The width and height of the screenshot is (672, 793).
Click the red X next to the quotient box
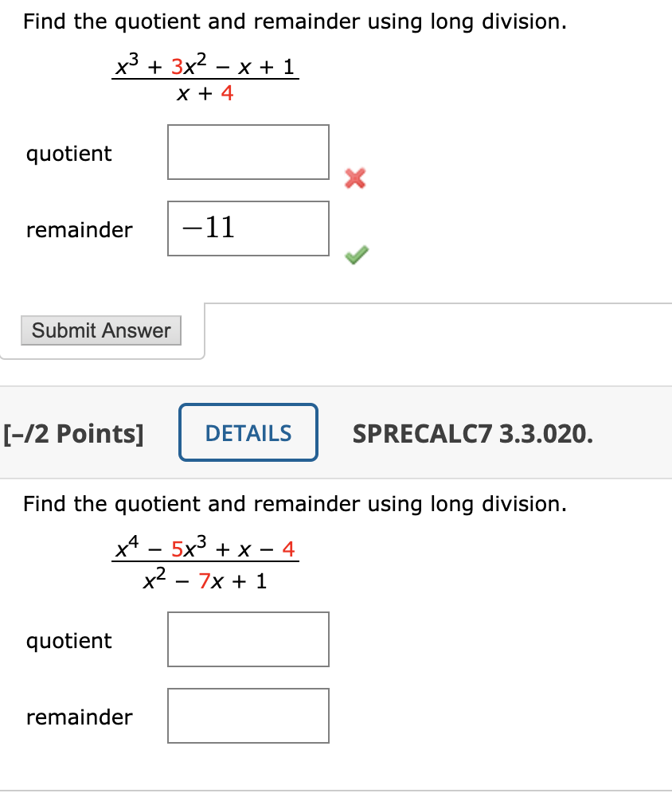point(355,178)
